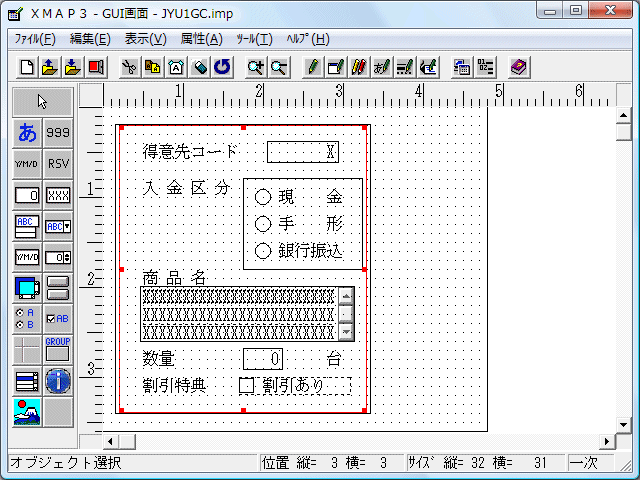Click the new file toolbar icon

(28, 67)
